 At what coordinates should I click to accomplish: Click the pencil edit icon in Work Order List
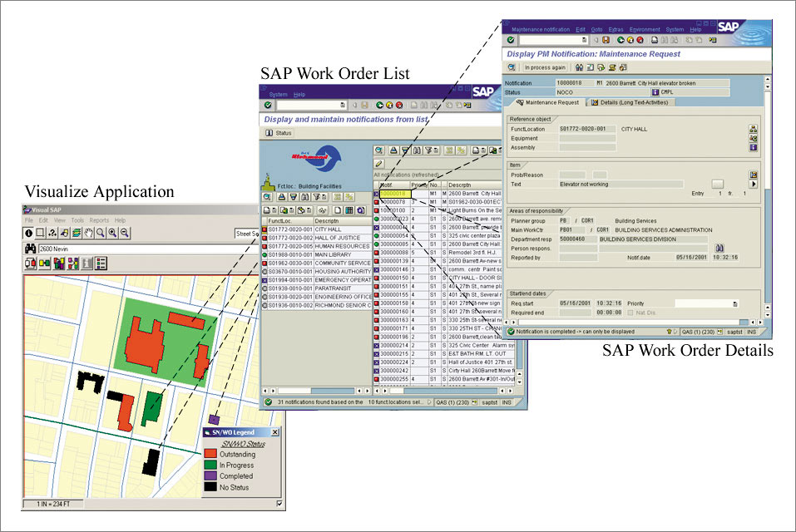(x=378, y=163)
